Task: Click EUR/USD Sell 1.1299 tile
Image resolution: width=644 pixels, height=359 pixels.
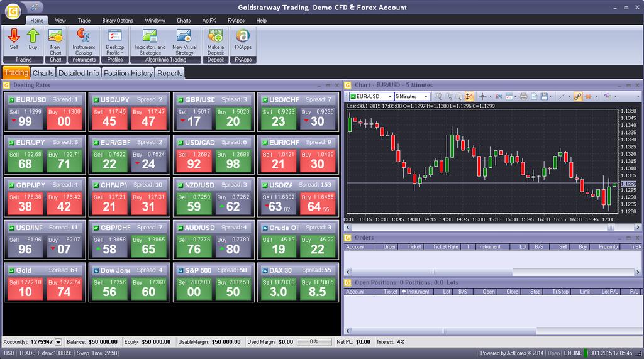Action: click(25, 118)
